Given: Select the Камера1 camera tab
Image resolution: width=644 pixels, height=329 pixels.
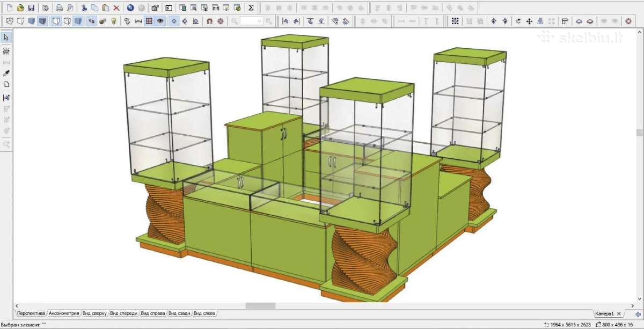Looking at the screenshot, I should point(604,313).
